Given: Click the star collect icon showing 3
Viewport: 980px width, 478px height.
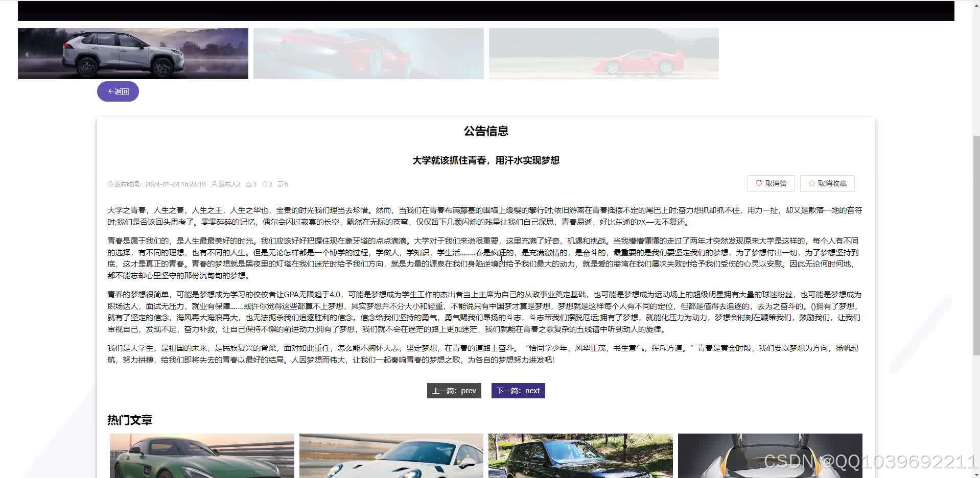Looking at the screenshot, I should coord(265,184).
